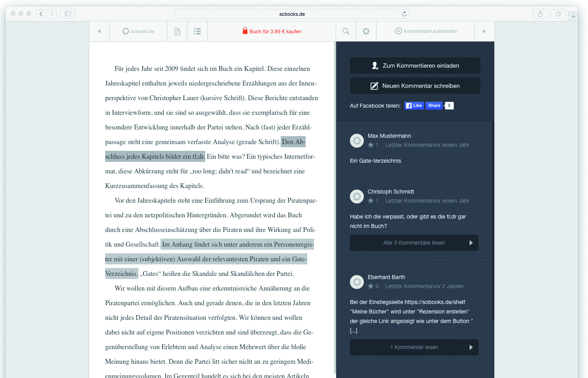This screenshot has height=378, width=588.
Task: Go to next page arrow in reader toolbar
Action: pos(484,31)
